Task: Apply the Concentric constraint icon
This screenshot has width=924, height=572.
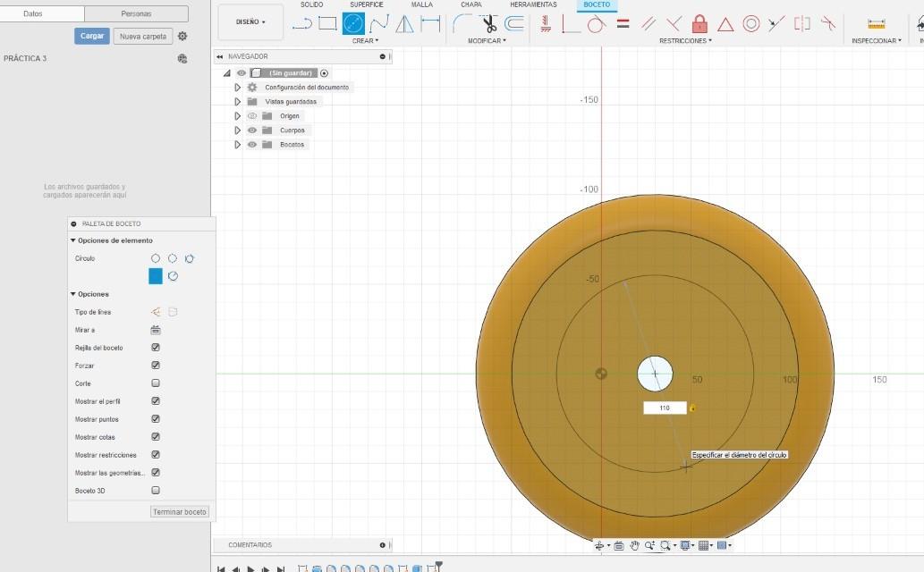Action: click(750, 23)
